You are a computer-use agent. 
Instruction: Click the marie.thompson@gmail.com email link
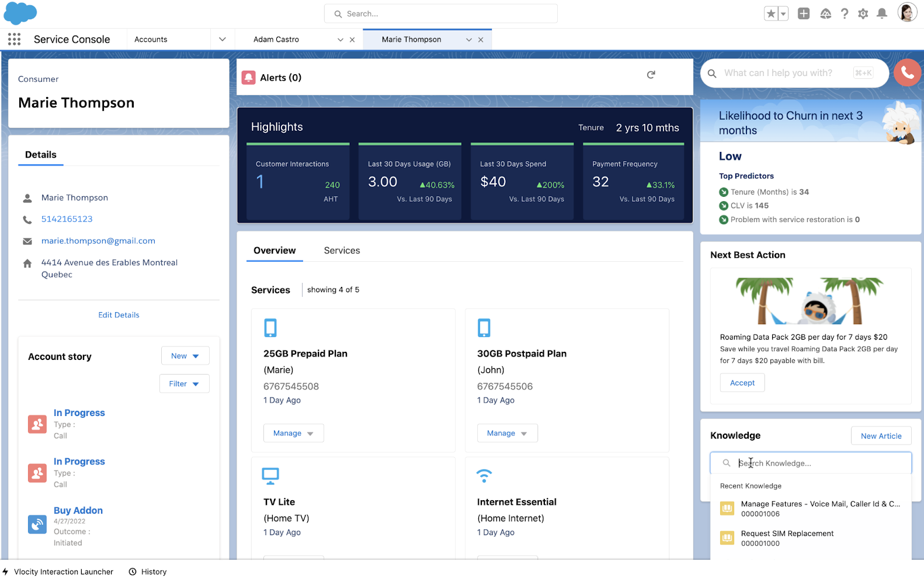[x=98, y=241]
